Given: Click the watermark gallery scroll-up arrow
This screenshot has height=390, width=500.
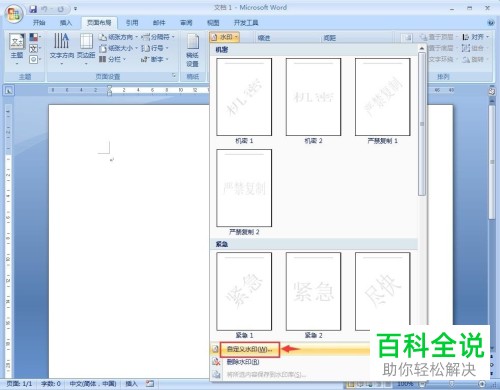Looking at the screenshot, I should pos(422,49).
